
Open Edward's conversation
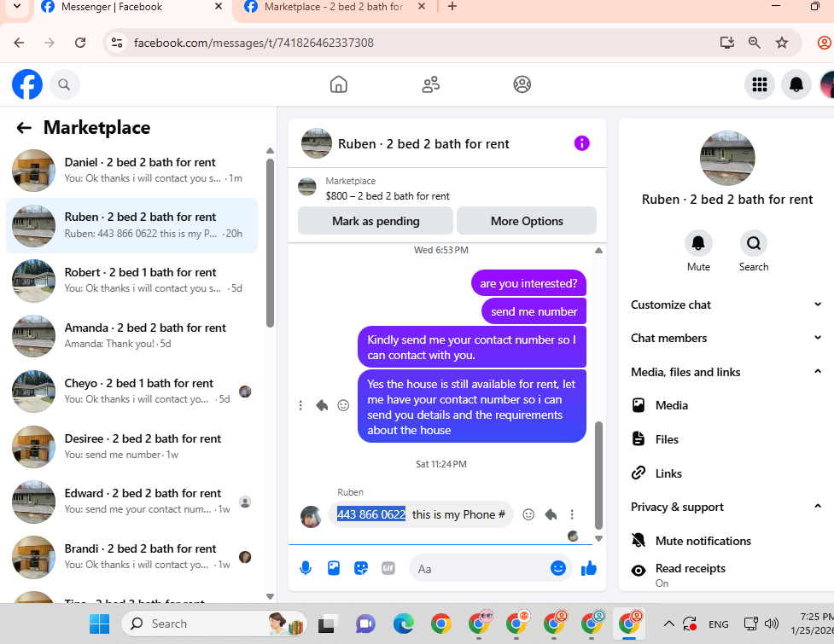(132, 501)
